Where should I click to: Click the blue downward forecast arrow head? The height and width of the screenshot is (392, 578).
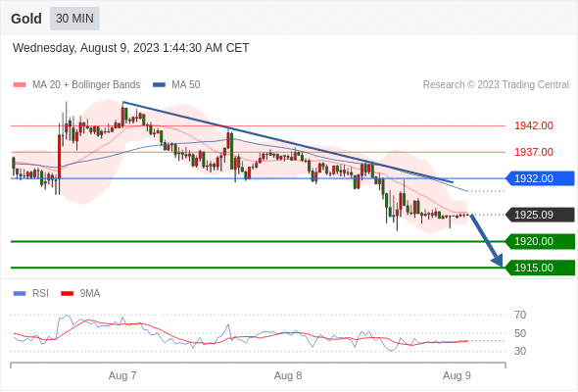[498, 261]
